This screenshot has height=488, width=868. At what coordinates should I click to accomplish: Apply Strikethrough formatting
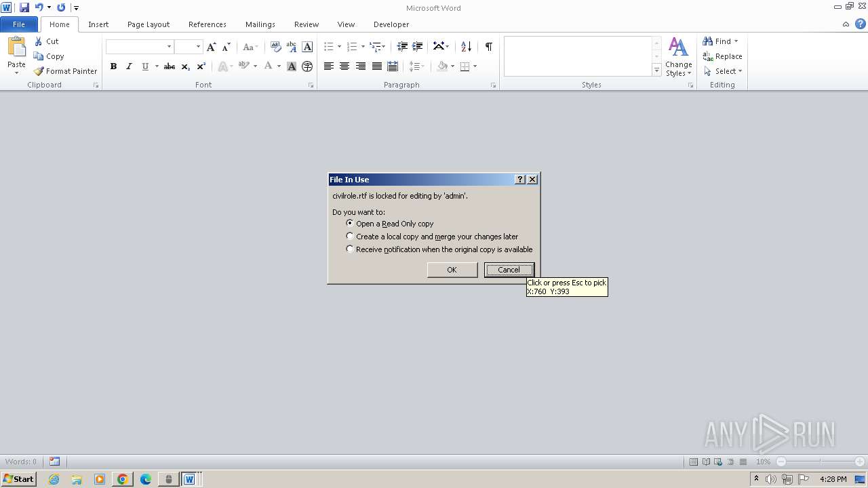pos(170,66)
